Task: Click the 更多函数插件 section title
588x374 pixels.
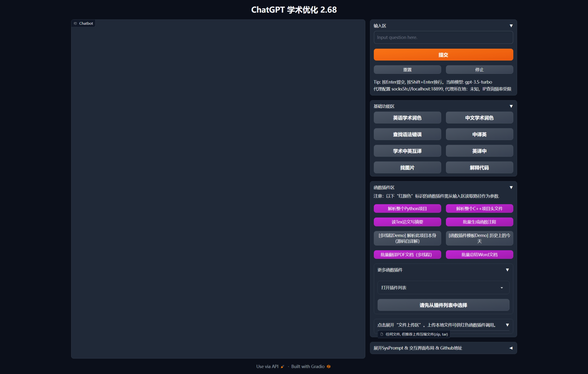Action: coord(390,270)
